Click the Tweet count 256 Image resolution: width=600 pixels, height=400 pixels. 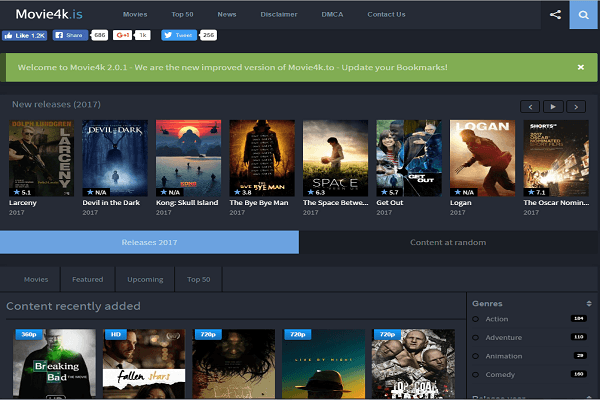[x=208, y=35]
